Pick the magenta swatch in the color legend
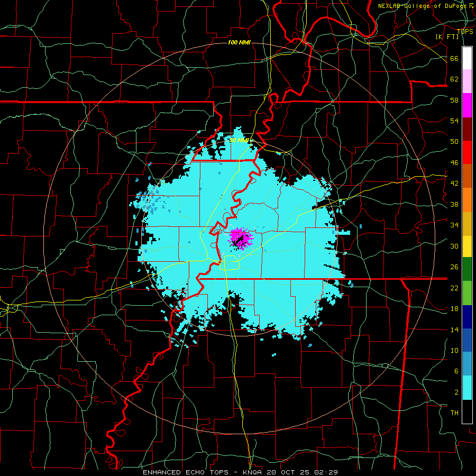The image size is (476, 476). coord(467,105)
